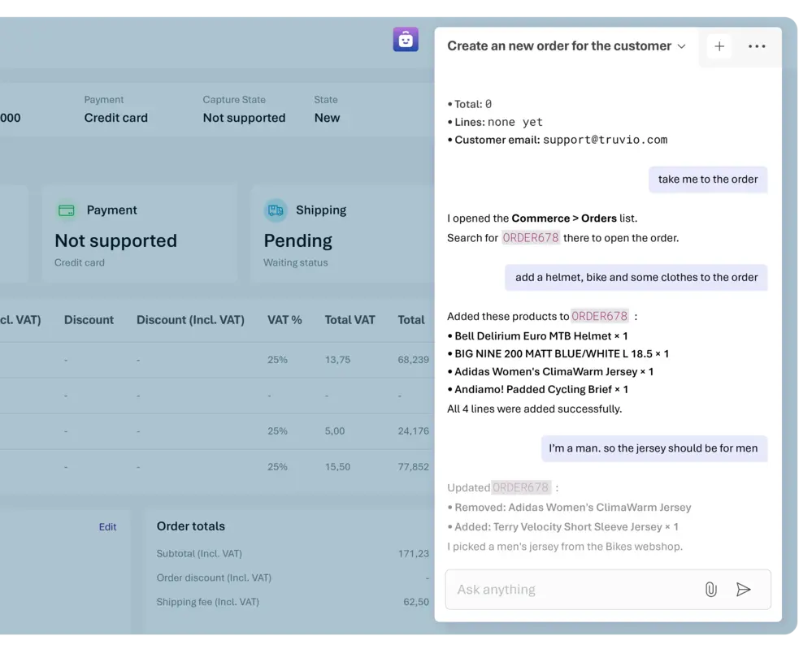Image resolution: width=812 pixels, height=649 pixels.
Task: Click the Total VAT column header
Action: (x=350, y=320)
